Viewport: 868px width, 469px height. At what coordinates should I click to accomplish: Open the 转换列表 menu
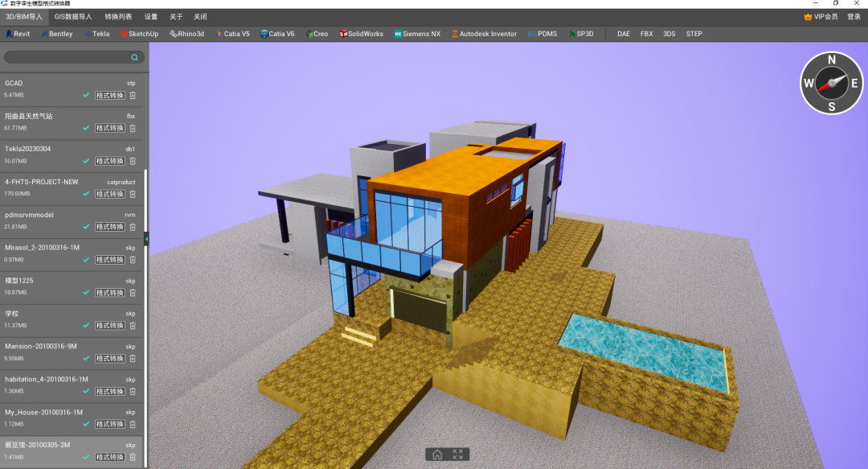pyautogui.click(x=118, y=17)
